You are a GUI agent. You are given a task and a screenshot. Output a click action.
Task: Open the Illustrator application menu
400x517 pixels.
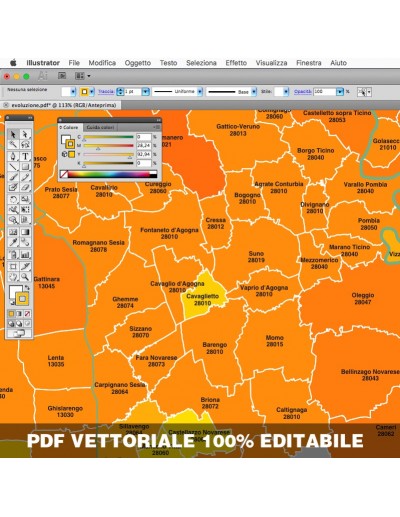point(43,63)
